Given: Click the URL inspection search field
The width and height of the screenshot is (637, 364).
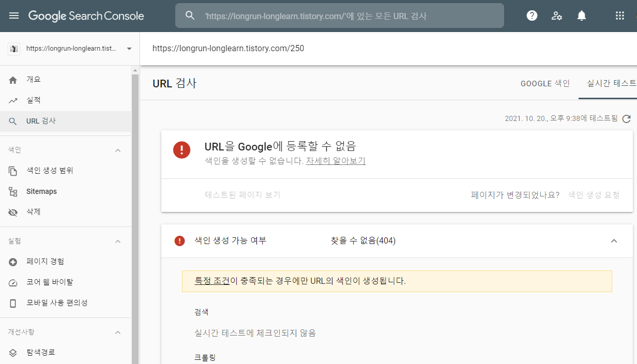Looking at the screenshot, I should 339,16.
